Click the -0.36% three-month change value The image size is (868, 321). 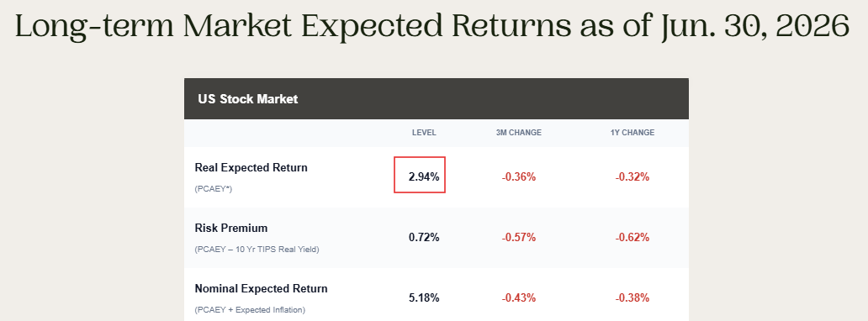(x=519, y=177)
